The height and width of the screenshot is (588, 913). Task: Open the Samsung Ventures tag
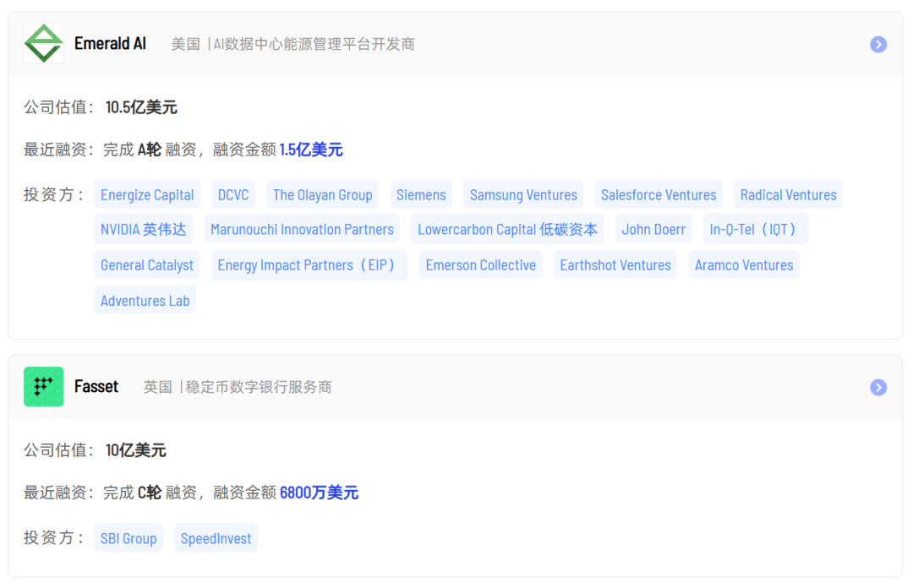click(x=523, y=195)
